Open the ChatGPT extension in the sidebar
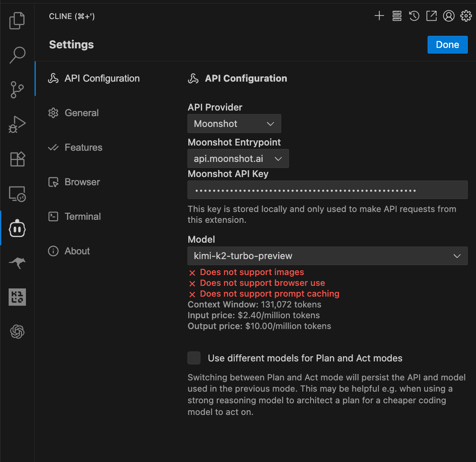Image resolution: width=476 pixels, height=462 pixels. [17, 332]
